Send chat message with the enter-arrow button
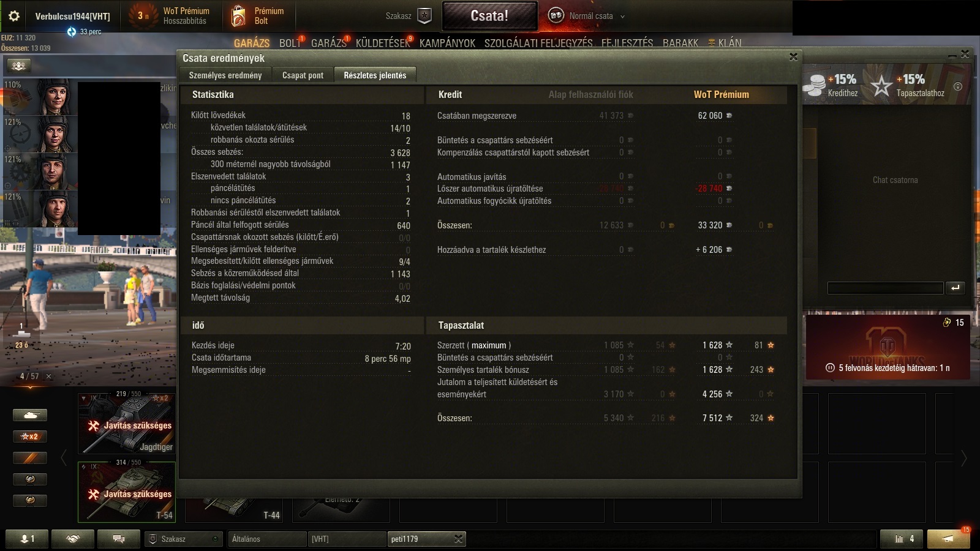Screen dimensions: 980x551 (956, 288)
